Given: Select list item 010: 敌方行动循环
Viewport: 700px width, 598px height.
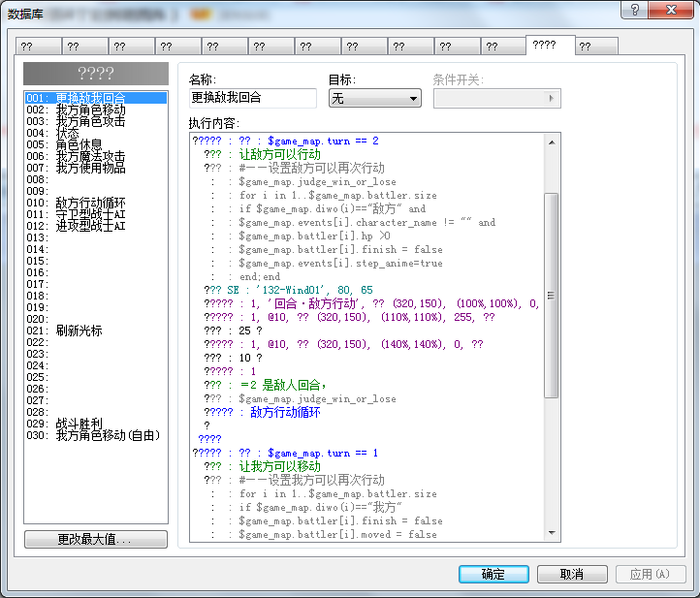Looking at the screenshot, I should coord(96,203).
